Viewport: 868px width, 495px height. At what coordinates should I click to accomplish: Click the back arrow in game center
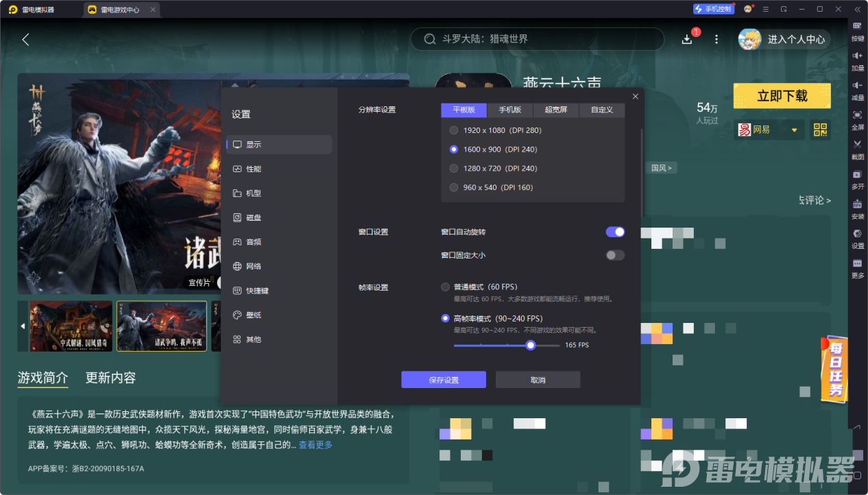(25, 39)
